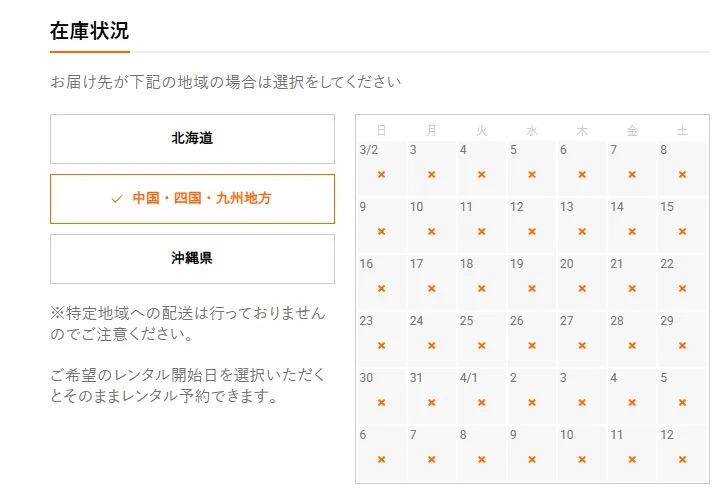This screenshot has width=727, height=498.
Task: Click the unavailable × mark for 3/2
Action: coord(381,175)
